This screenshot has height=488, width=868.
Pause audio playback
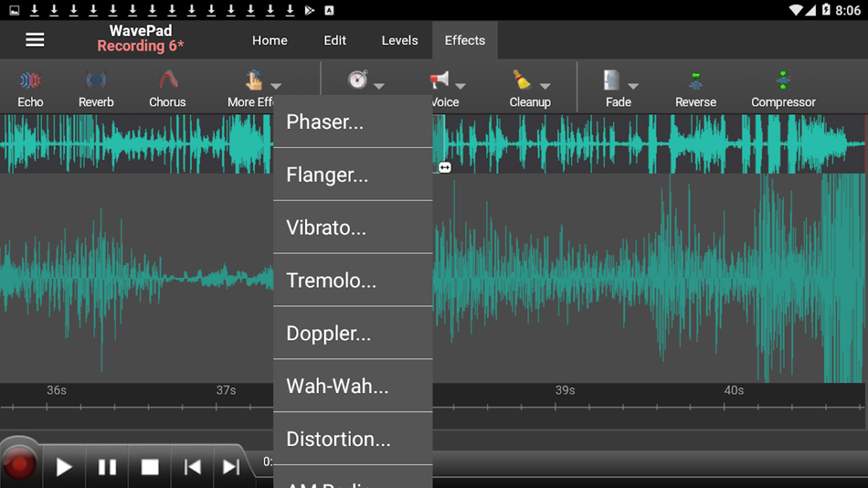click(106, 466)
